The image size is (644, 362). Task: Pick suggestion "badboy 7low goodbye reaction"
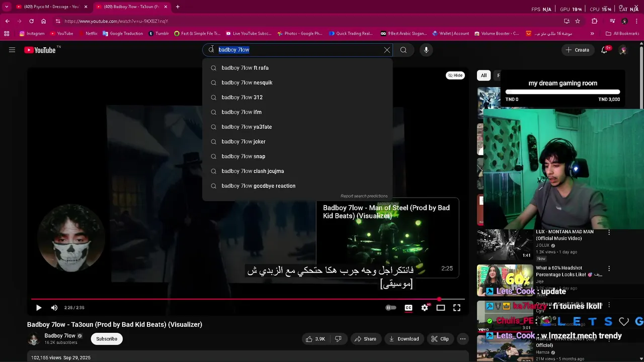coord(297,186)
